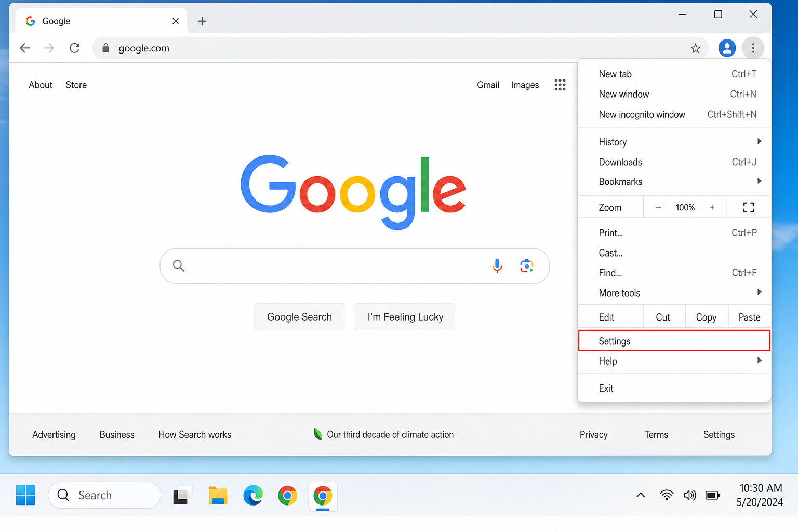Open the Gmail link
798x532 pixels.
coord(488,85)
